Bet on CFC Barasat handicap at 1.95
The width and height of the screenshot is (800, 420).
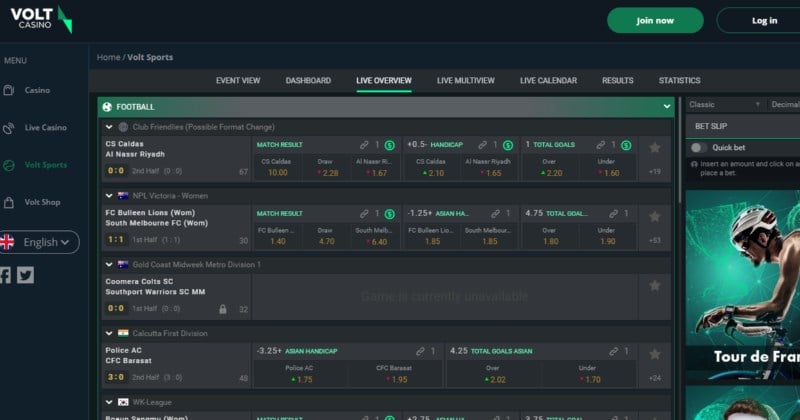point(395,374)
